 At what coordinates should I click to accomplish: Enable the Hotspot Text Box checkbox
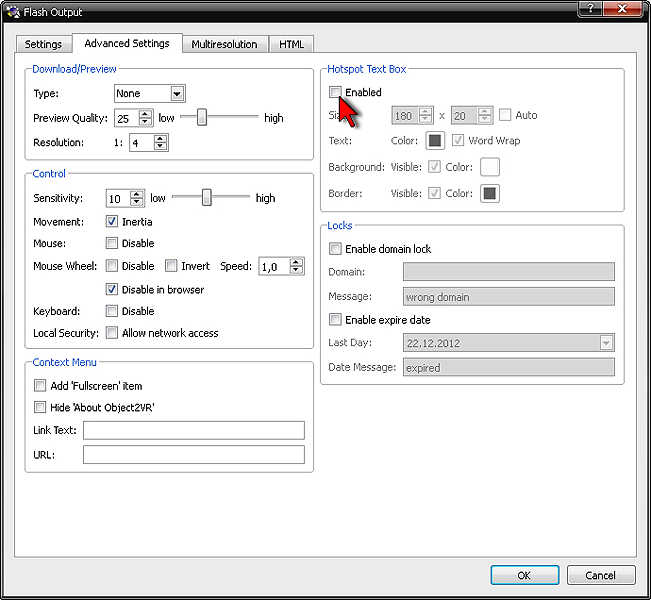pos(335,92)
